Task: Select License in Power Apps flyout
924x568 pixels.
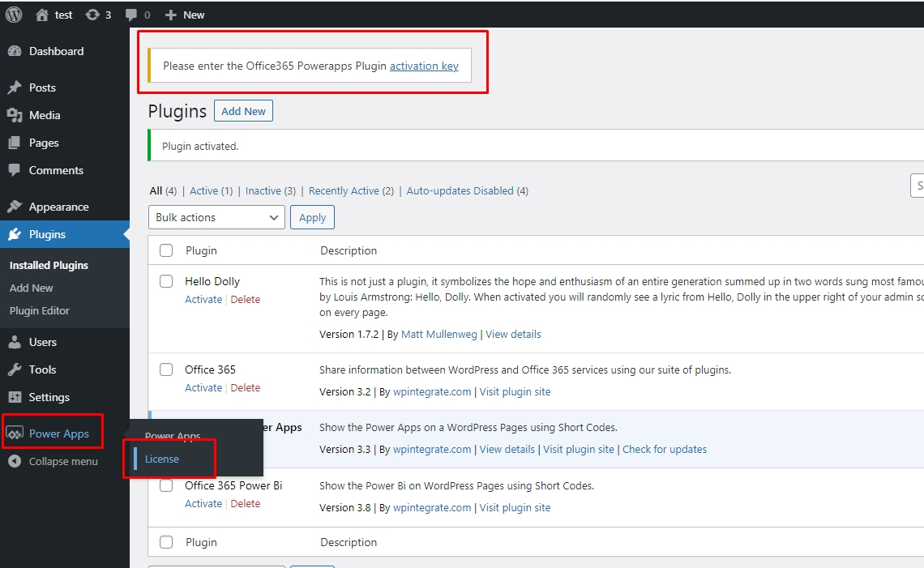Action: (162, 459)
